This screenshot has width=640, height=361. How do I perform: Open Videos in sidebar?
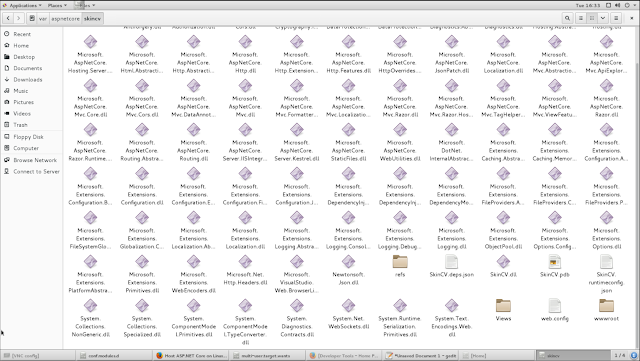click(22, 114)
